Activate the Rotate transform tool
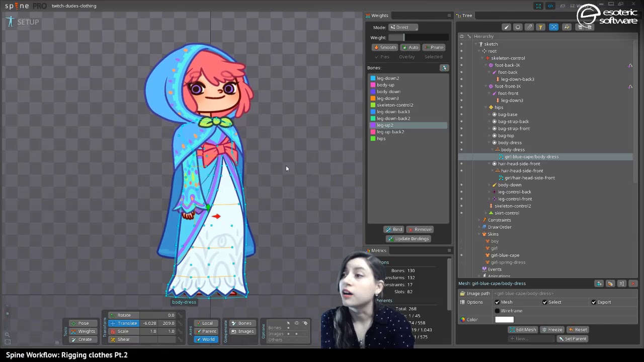Image resolution: width=644 pixels, height=362 pixels. point(124,315)
